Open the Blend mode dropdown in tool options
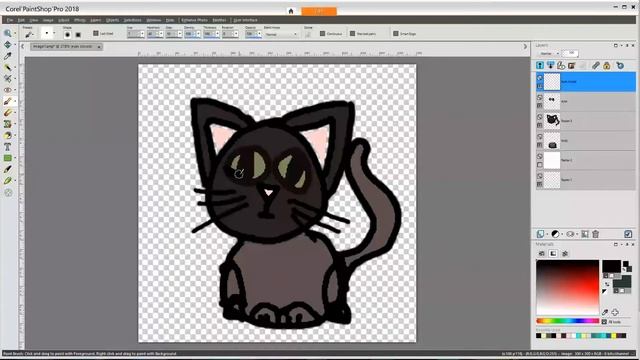This screenshot has height=360, width=640. (x=281, y=35)
